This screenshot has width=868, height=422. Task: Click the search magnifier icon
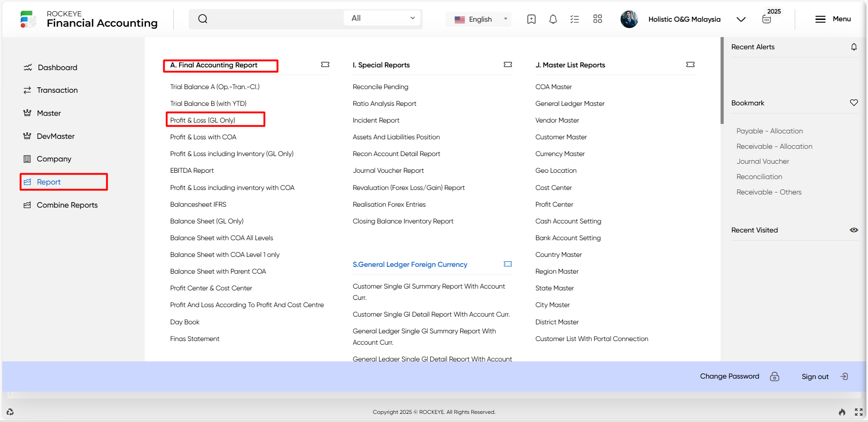(x=203, y=19)
